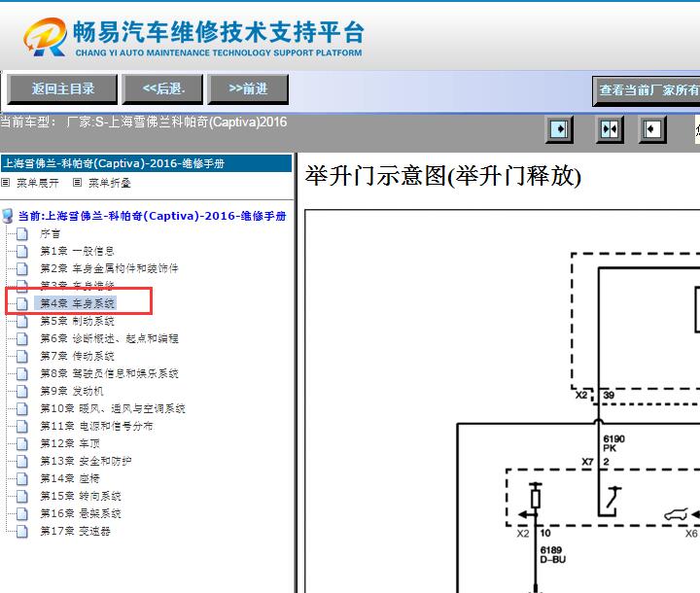Click wire label 6189 D-BU in diagram
This screenshot has width=700, height=593.
[x=552, y=554]
